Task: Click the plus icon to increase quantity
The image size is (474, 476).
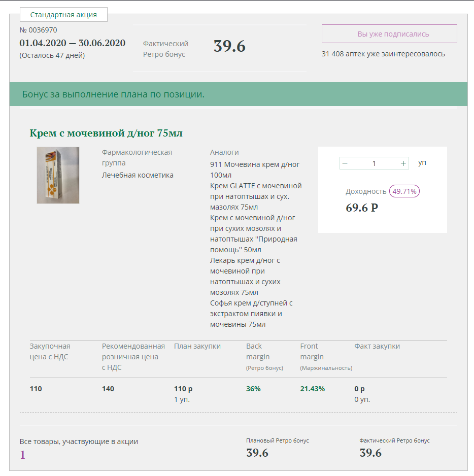Action: 403,163
